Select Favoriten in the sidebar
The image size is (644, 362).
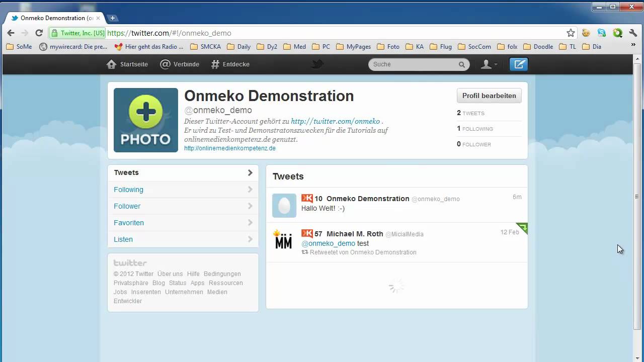pos(183,223)
